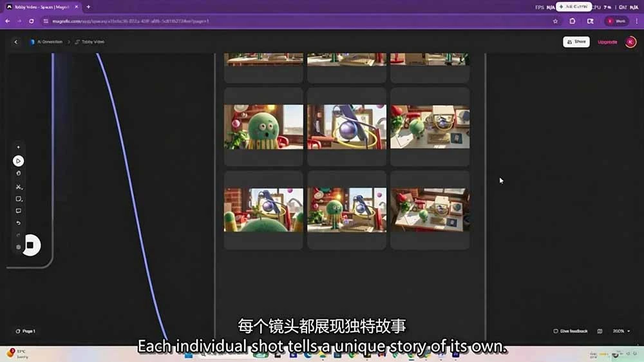Click the grey circle icon at toolbar bottom
644x362 pixels.
[x=18, y=247]
